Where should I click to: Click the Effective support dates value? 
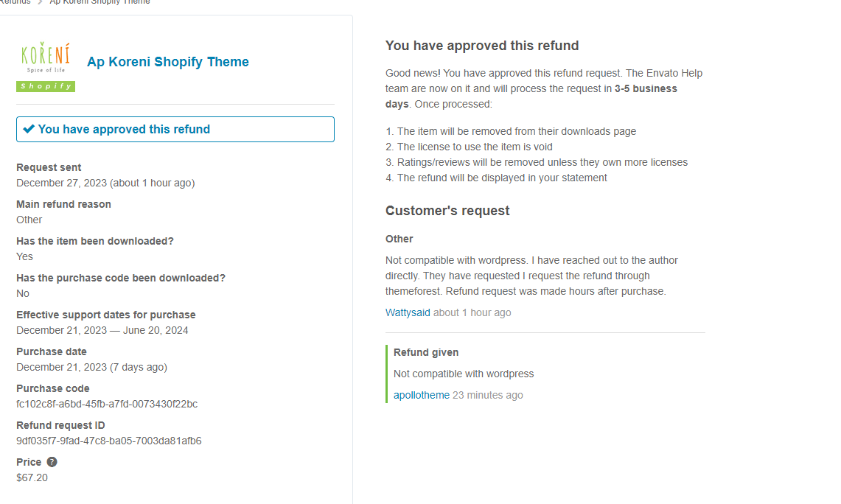[102, 330]
